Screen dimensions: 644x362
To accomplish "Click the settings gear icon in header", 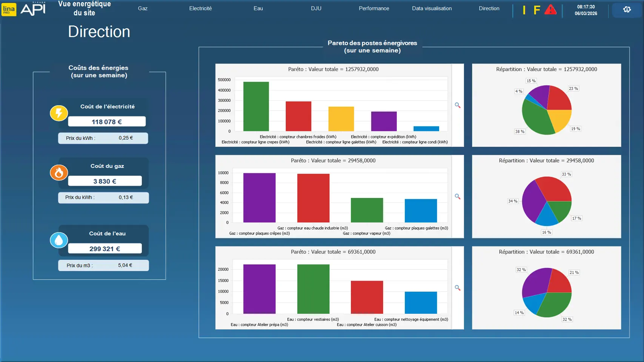I will 627,9.
